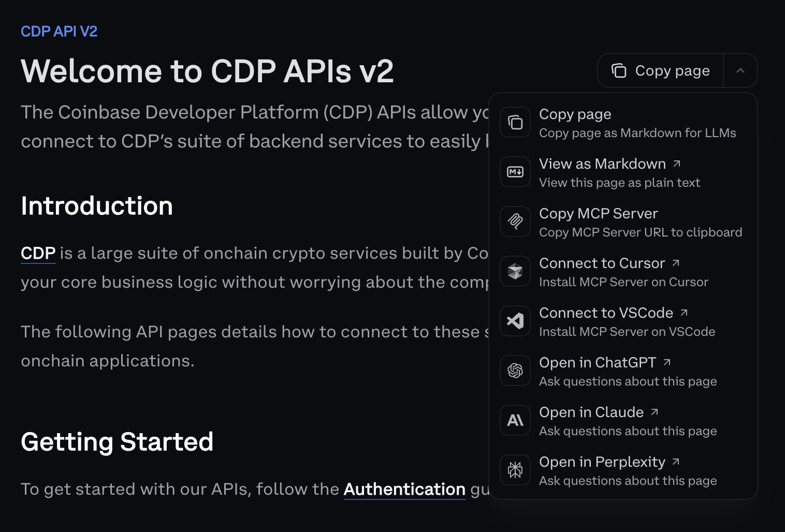Open the CDP link in the Introduction
785x532 pixels.
click(38, 253)
